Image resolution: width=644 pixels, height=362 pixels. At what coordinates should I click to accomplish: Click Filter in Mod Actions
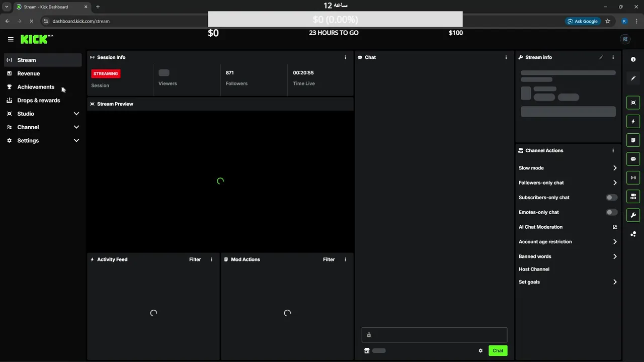[x=329, y=259]
